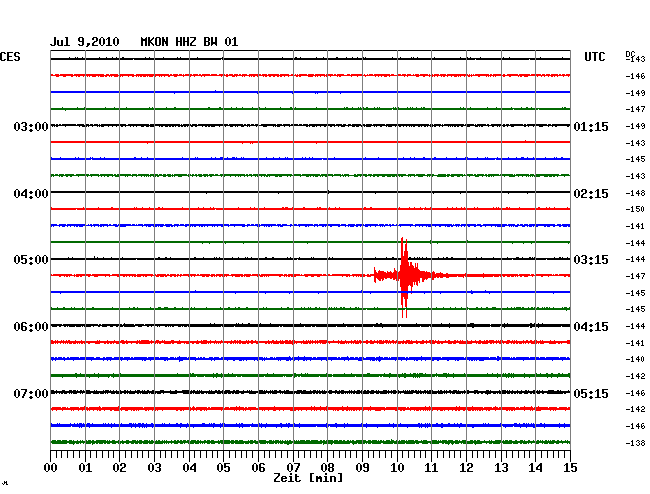Screen dimensions: 650x494
Task: Click the DC offset value '-140'
Action: pos(635,359)
